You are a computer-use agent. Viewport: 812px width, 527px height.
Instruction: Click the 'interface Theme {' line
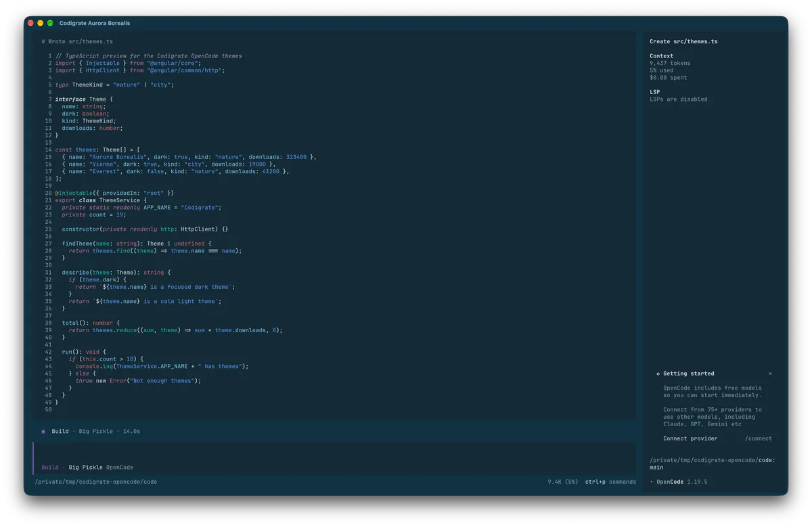84,99
